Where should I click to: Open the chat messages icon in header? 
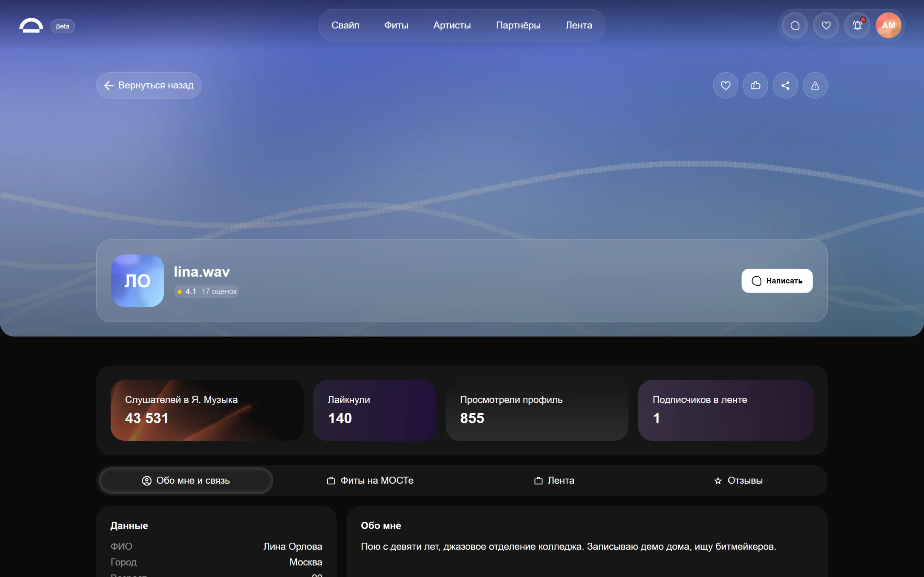795,26
